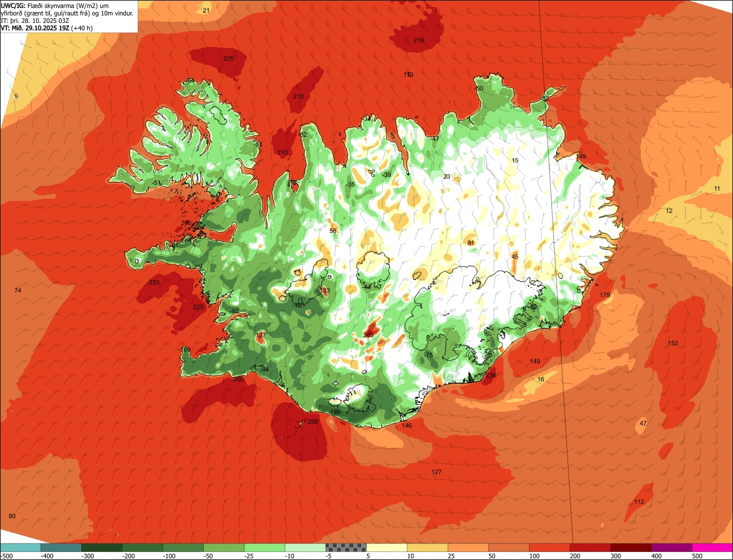Click the -500 legend scale label
The height and width of the screenshot is (560, 733).
coord(7,555)
